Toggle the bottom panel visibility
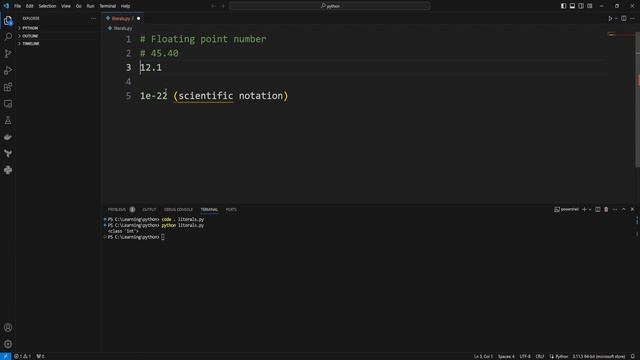This screenshot has width=640, height=360. tap(572, 6)
